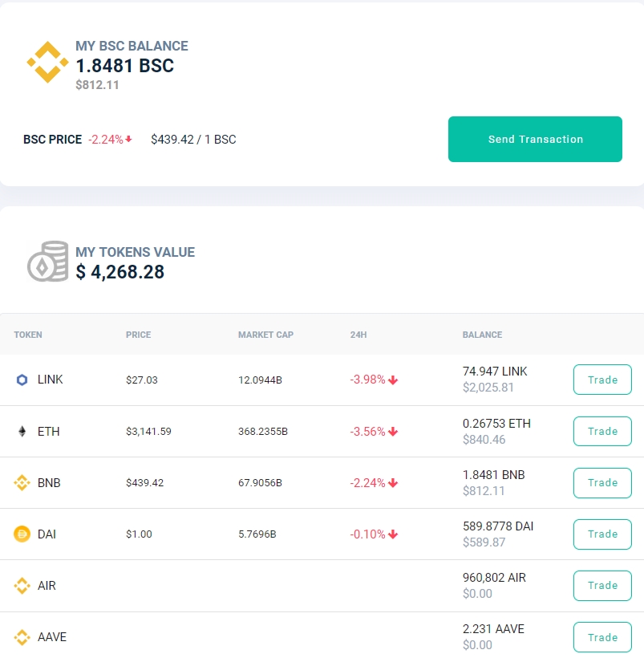The image size is (644, 658).
Task: Click the LINK hexagon token icon
Action: coord(22,380)
